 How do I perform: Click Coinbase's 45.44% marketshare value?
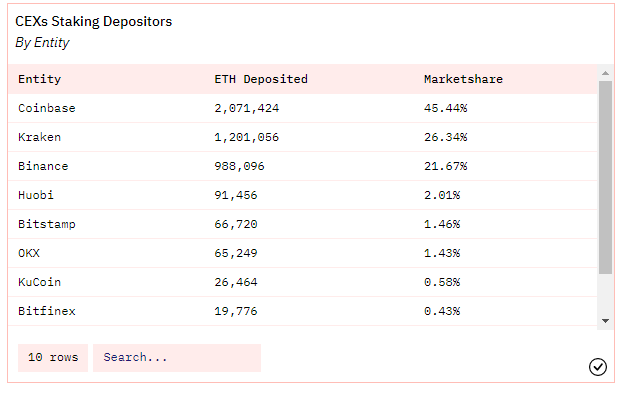pos(446,108)
